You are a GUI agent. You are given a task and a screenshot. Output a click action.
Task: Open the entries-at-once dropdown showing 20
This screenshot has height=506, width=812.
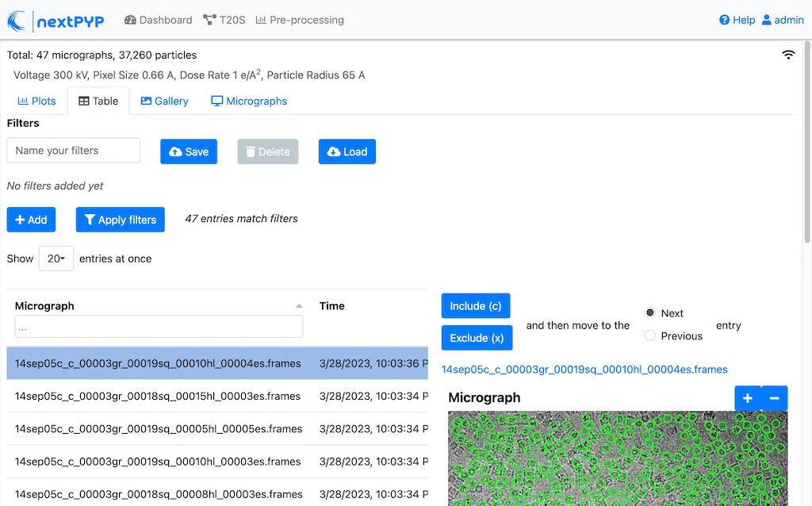(56, 259)
